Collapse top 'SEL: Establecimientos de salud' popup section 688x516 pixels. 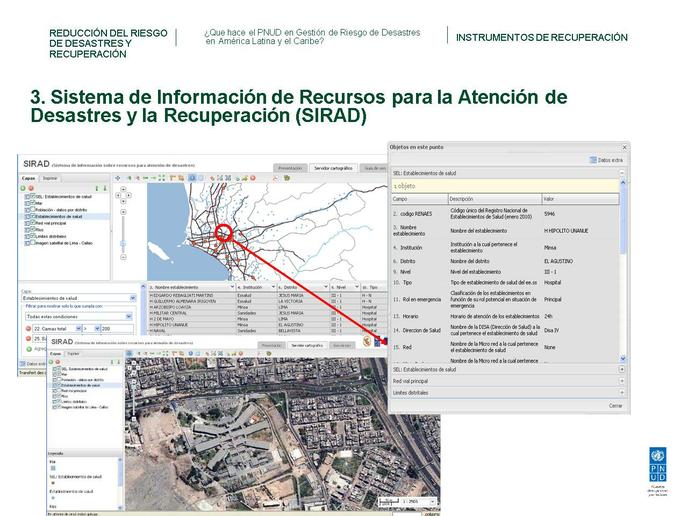point(622,173)
